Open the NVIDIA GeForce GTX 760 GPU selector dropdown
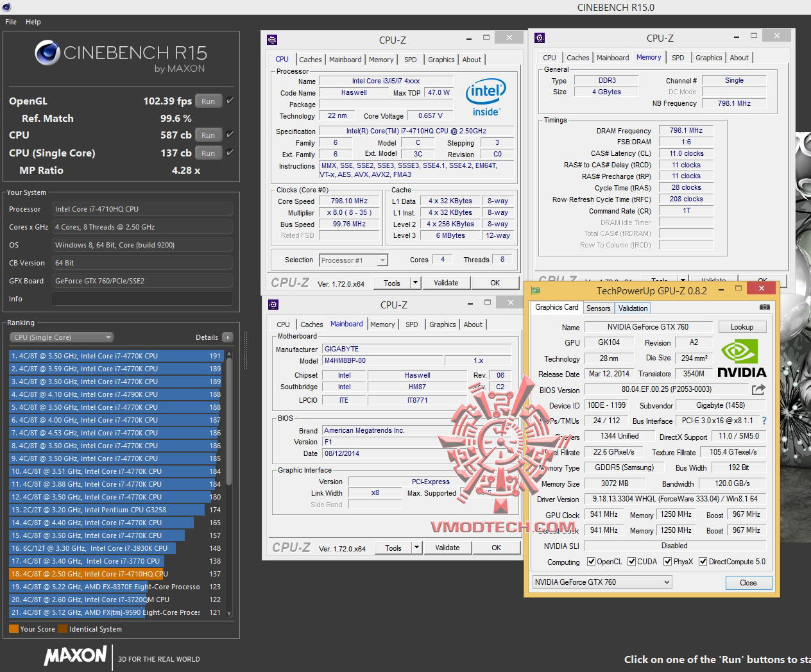This screenshot has height=672, width=811. [x=602, y=582]
